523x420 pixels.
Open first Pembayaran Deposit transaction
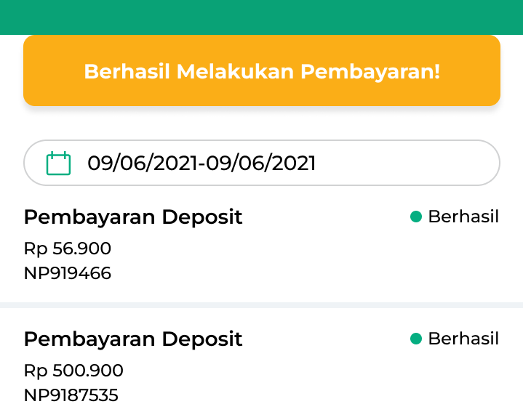click(x=262, y=244)
